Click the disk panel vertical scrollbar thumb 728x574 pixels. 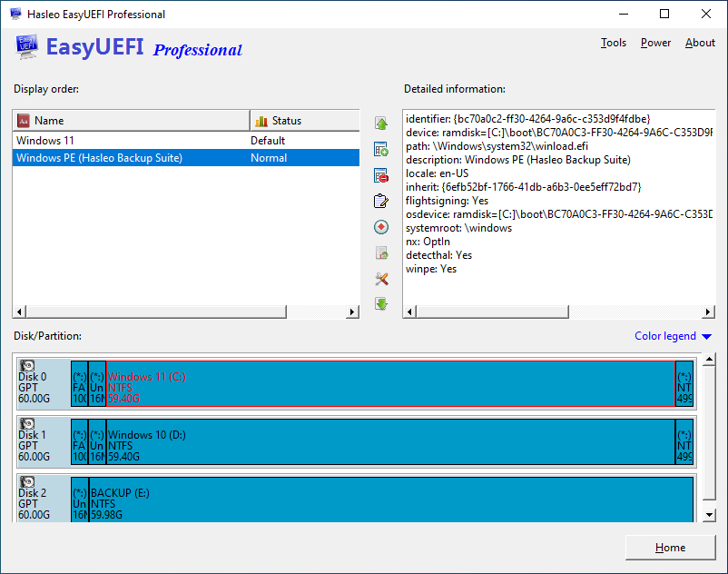[x=709, y=433]
